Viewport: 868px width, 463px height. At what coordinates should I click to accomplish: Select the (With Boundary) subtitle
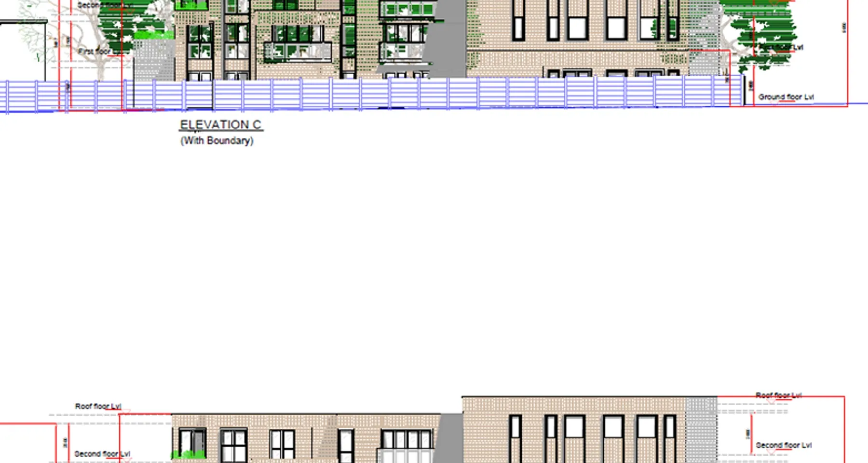(x=217, y=141)
